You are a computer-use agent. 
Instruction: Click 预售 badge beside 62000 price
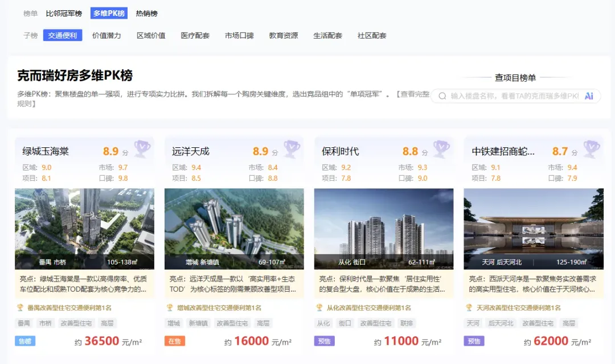point(474,341)
